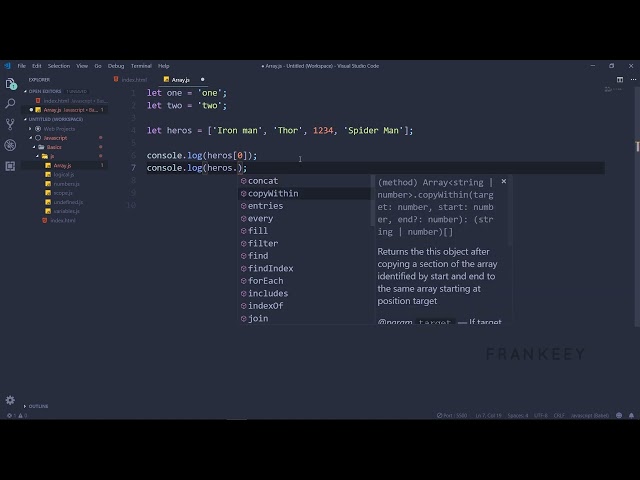Choose the forEach suggestion

coord(304,281)
